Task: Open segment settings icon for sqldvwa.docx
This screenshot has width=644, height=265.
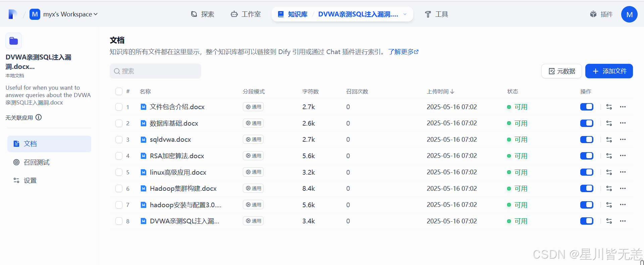Action: (609, 139)
